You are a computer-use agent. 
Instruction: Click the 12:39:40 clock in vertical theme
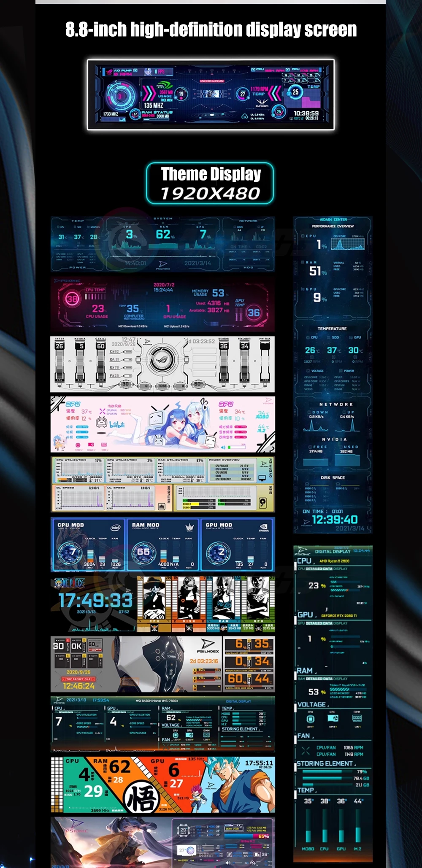(x=335, y=520)
